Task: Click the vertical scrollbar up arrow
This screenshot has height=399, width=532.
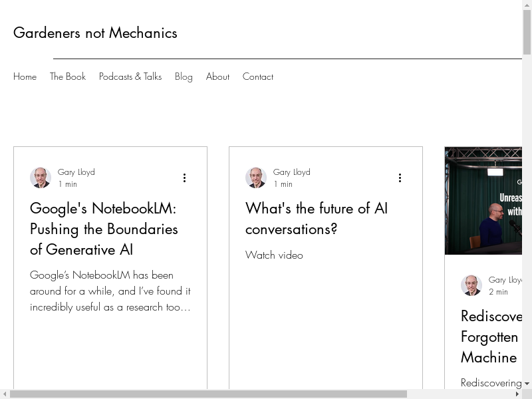Action: pos(527,5)
